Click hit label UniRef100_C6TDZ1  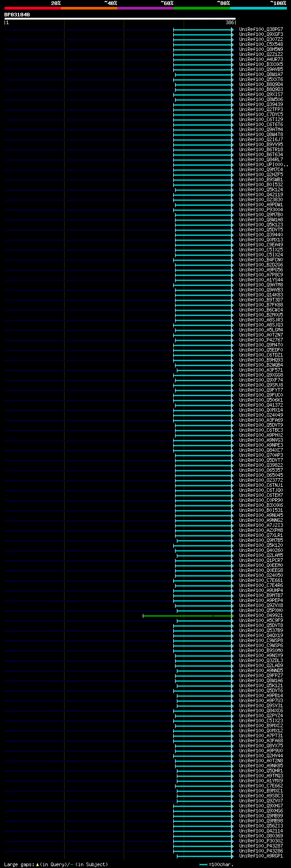[x=261, y=355]
